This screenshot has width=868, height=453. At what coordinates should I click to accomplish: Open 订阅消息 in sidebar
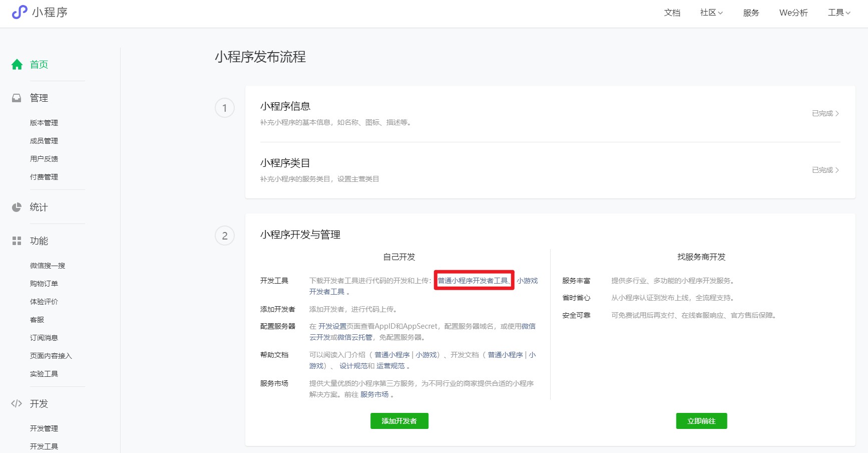point(44,338)
